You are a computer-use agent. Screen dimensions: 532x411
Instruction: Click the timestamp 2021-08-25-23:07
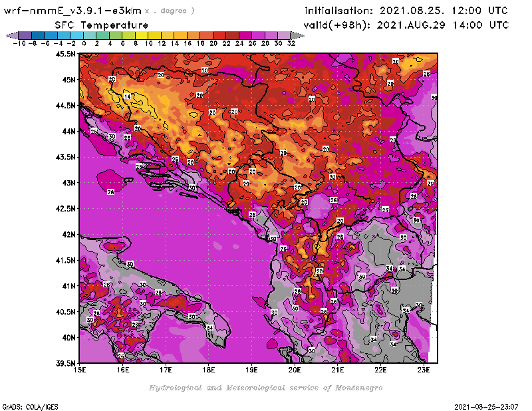point(486,406)
